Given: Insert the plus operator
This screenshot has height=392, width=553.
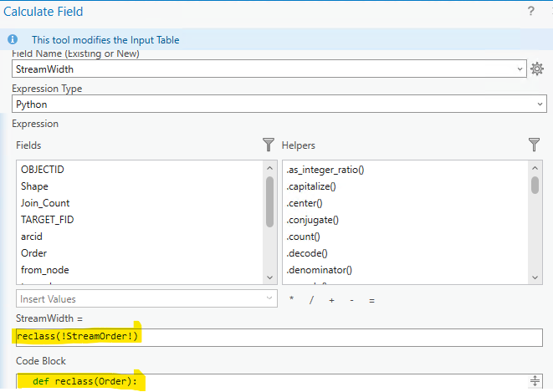Looking at the screenshot, I should coord(331,299).
